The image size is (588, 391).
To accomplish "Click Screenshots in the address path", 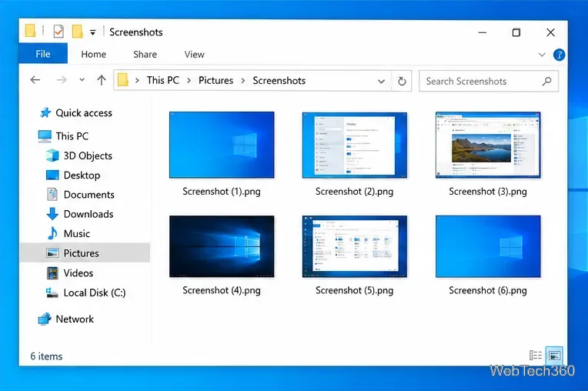I will 279,80.
